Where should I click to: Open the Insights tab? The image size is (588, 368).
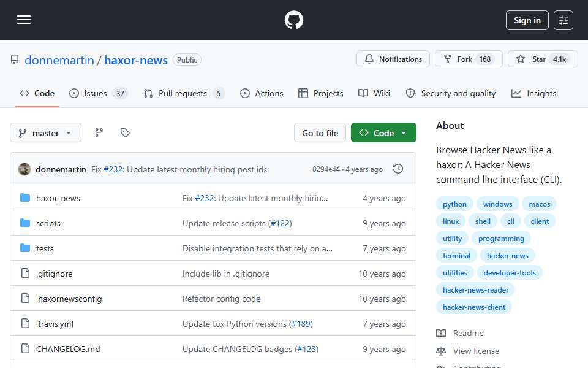coord(533,93)
